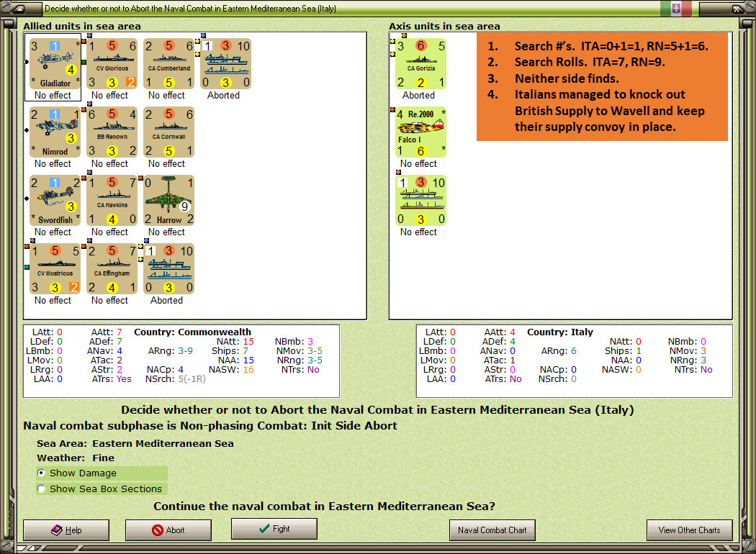This screenshot has height=554, width=756.
Task: Choose the Show Damage radio option
Action: 102,473
